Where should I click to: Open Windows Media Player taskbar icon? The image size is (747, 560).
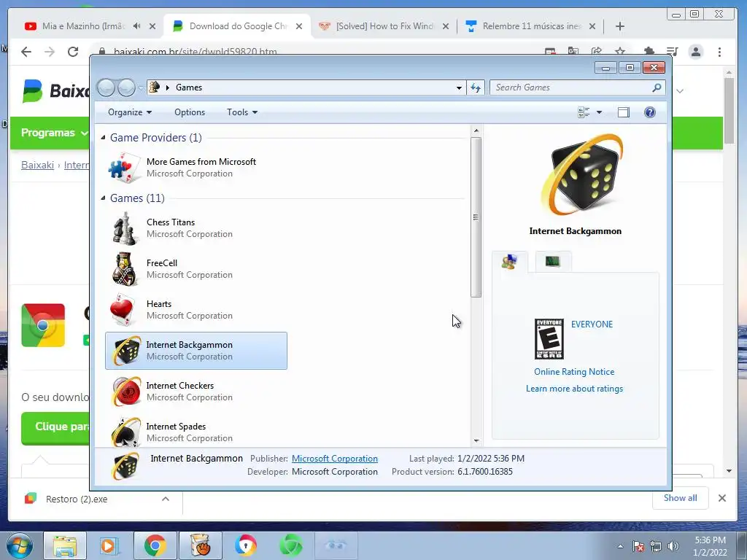pos(109,545)
